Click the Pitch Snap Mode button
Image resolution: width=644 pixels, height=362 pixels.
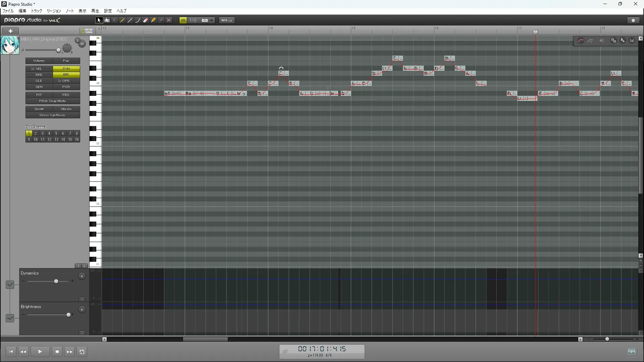click(x=53, y=101)
